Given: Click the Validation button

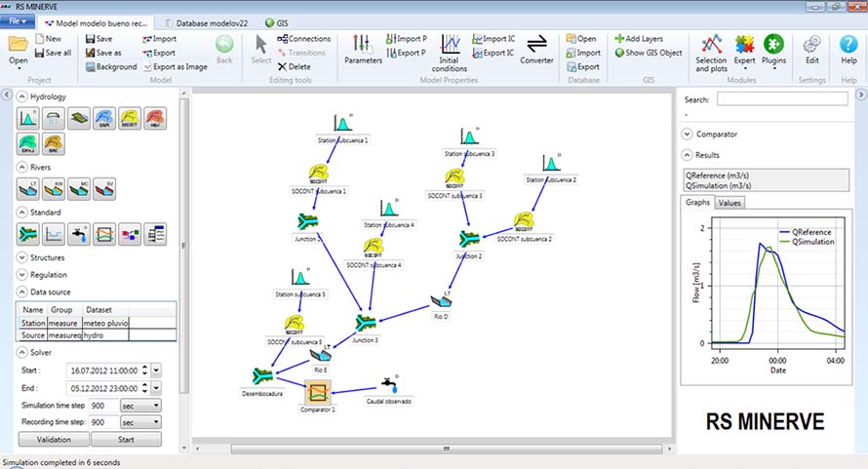Looking at the screenshot, I should point(54,440).
